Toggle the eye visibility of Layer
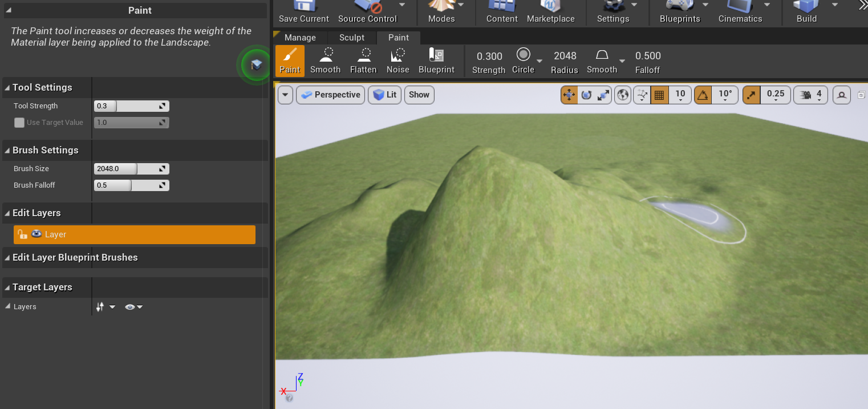Screen dimensions: 868x409 [x=36, y=234]
